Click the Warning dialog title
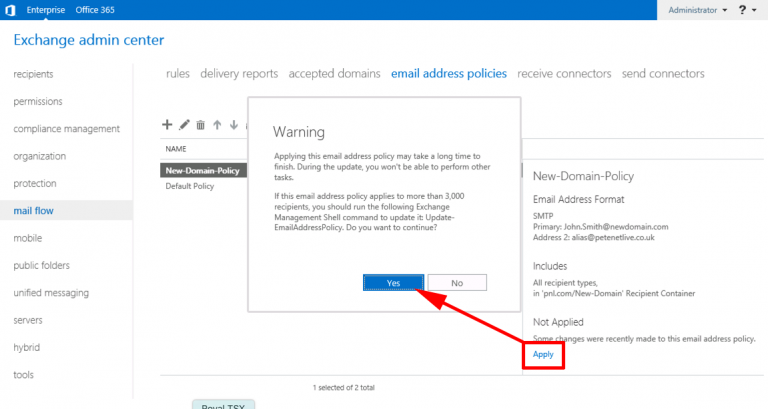 (x=299, y=132)
